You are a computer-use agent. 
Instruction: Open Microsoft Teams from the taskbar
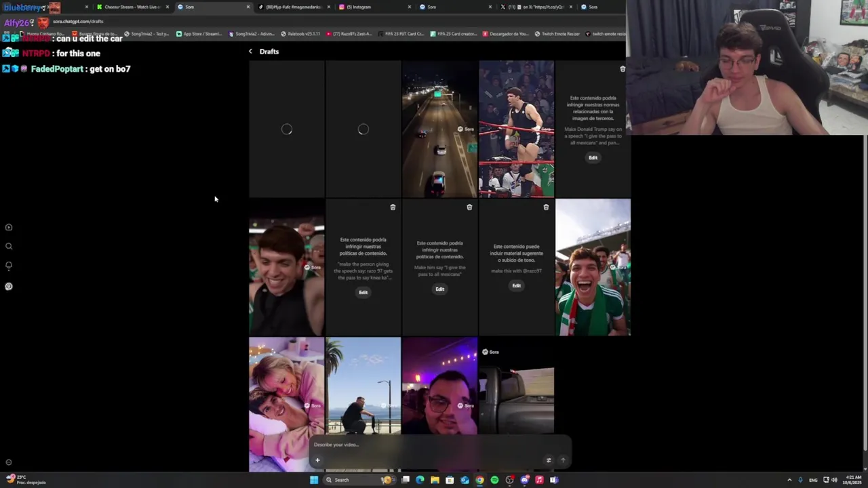pyautogui.click(x=554, y=481)
